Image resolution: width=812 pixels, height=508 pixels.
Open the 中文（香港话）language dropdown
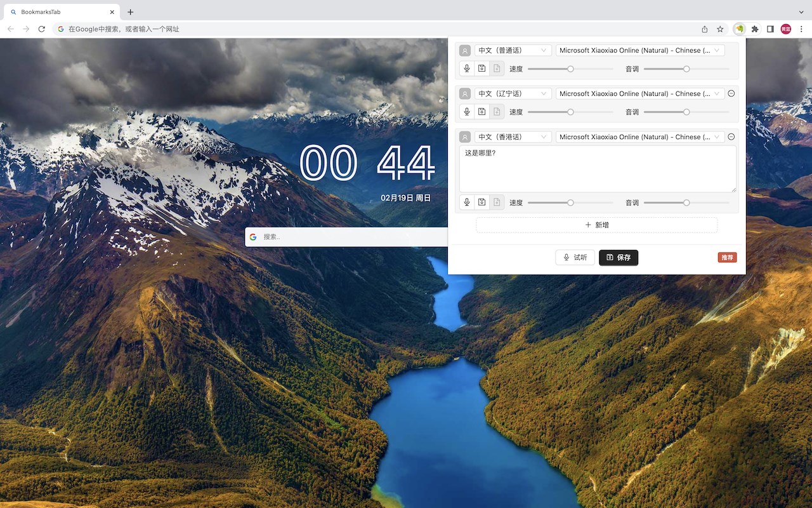513,137
